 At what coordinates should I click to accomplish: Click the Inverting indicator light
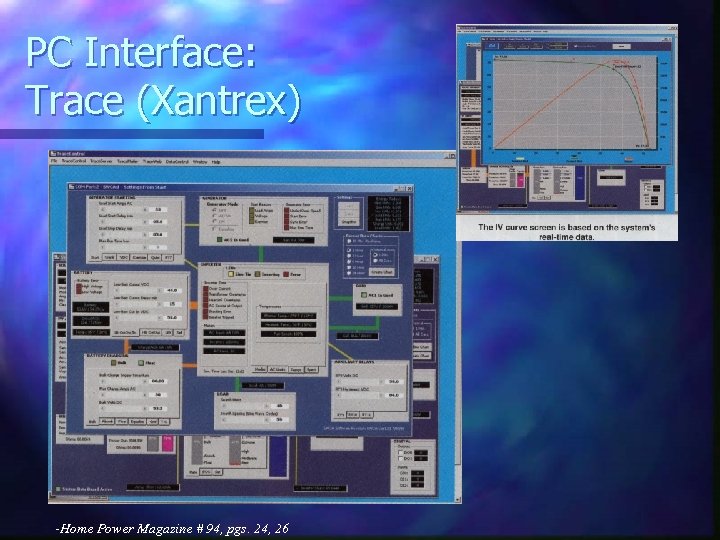[x=258, y=274]
